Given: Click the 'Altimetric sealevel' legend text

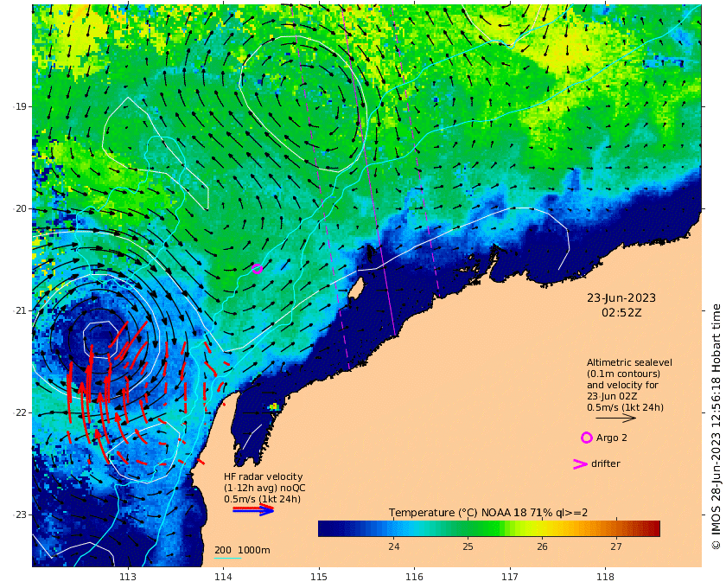Looking at the screenshot, I should coord(629,363).
